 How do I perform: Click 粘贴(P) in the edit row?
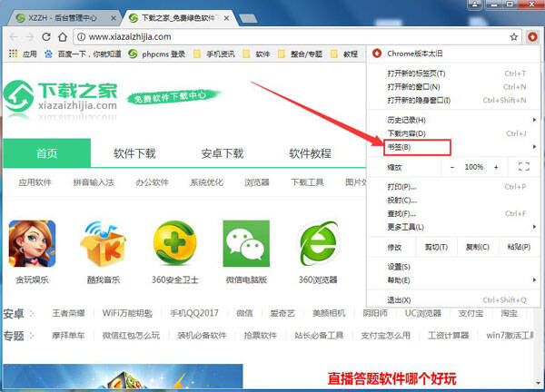point(519,247)
